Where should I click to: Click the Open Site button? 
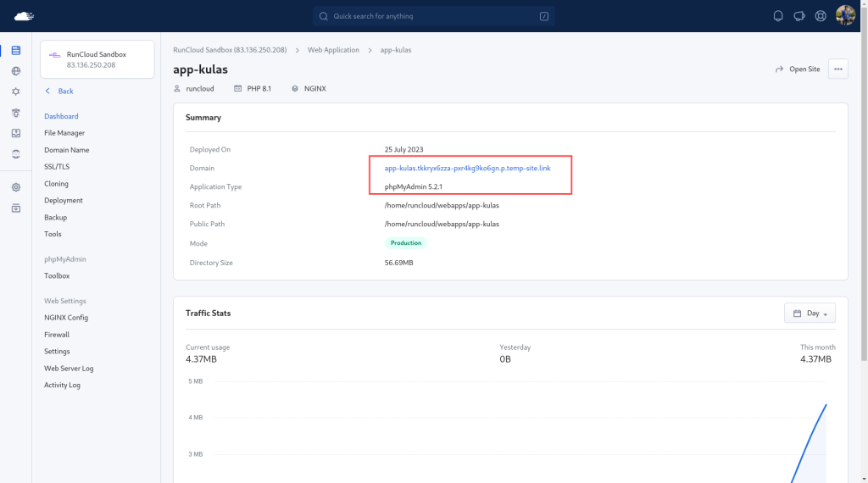[x=798, y=69]
